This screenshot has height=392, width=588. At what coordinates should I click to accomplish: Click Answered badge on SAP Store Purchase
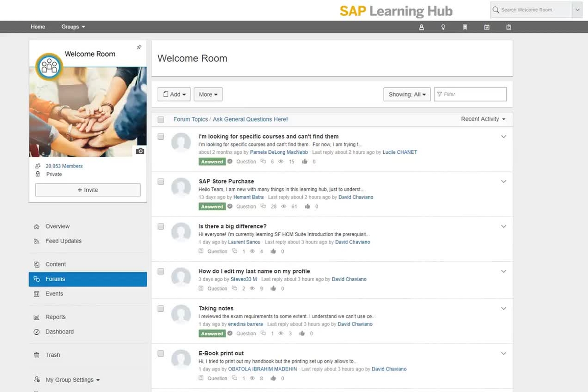212,207
